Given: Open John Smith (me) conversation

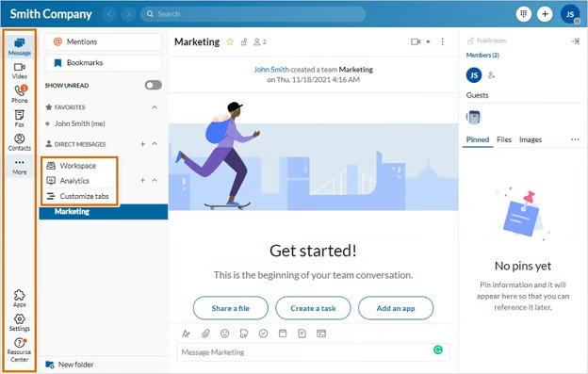Looking at the screenshot, I should coord(79,123).
